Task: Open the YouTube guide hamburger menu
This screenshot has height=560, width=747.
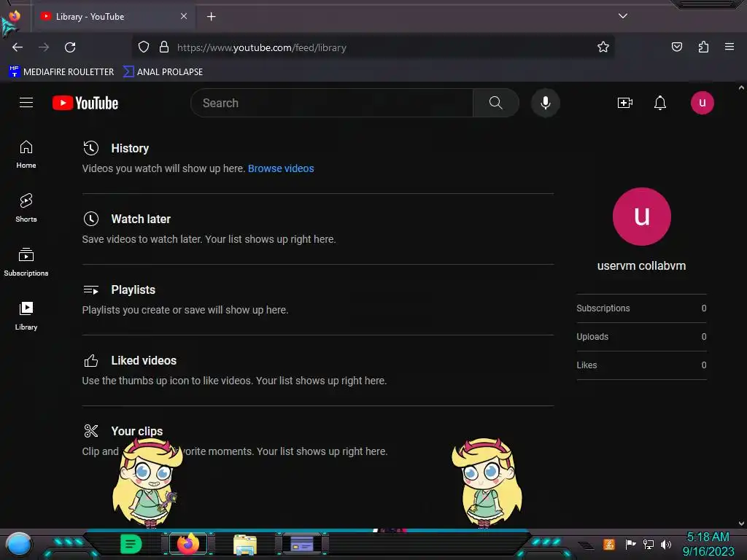Action: point(26,102)
